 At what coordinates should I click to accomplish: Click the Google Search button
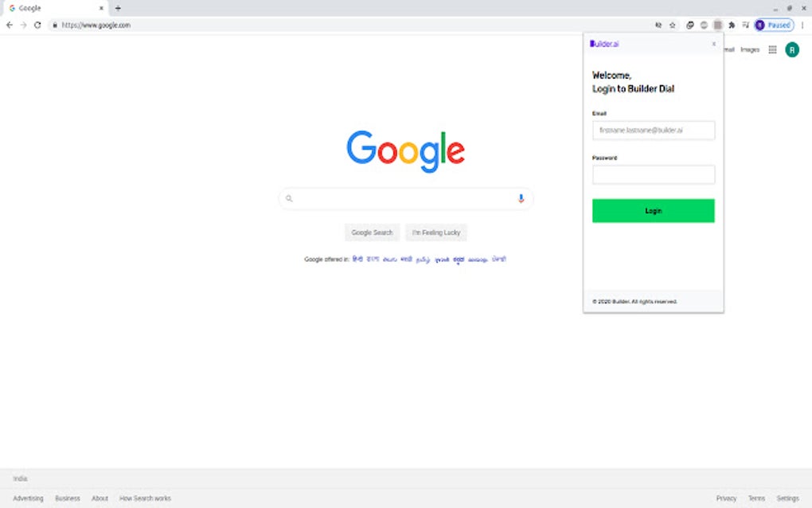(x=372, y=232)
